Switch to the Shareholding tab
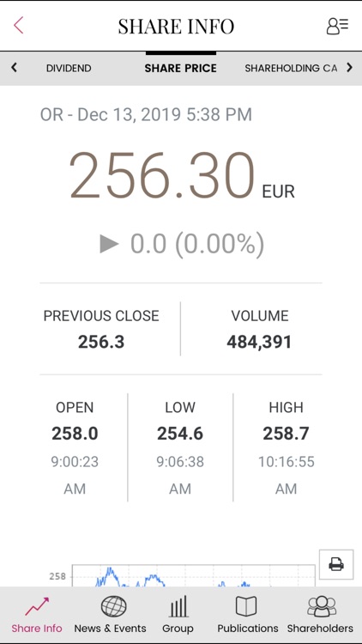This screenshot has width=362, height=644. tap(291, 68)
